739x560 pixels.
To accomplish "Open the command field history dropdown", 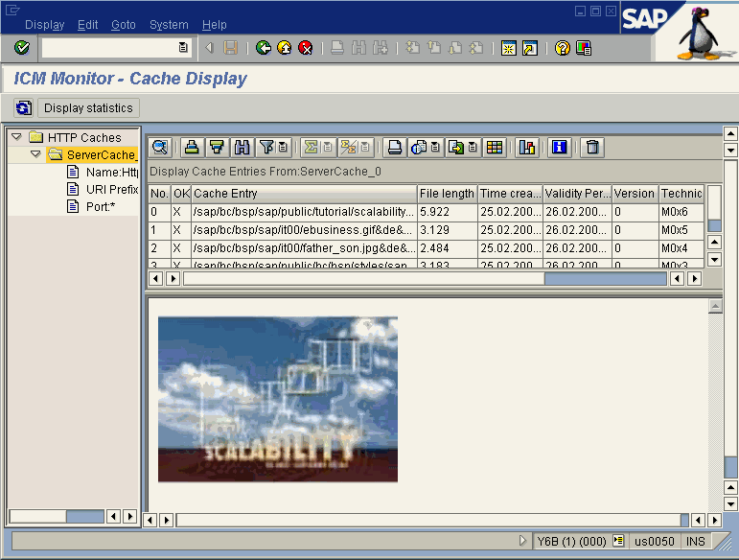I will coord(183,47).
